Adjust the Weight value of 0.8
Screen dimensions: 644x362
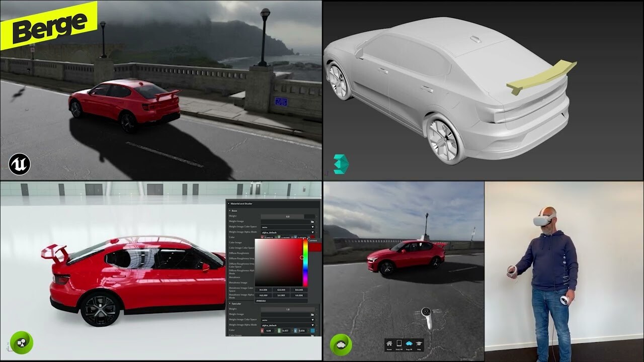[x=288, y=216]
